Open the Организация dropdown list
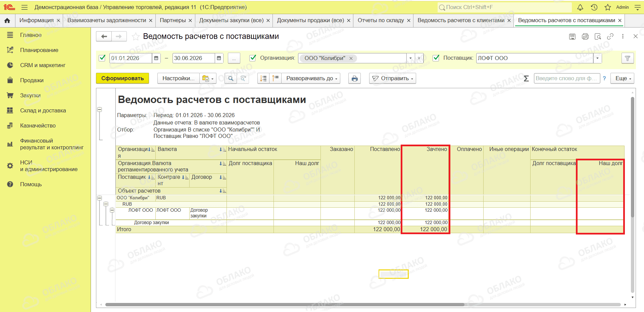The width and height of the screenshot is (644, 312). (x=410, y=58)
